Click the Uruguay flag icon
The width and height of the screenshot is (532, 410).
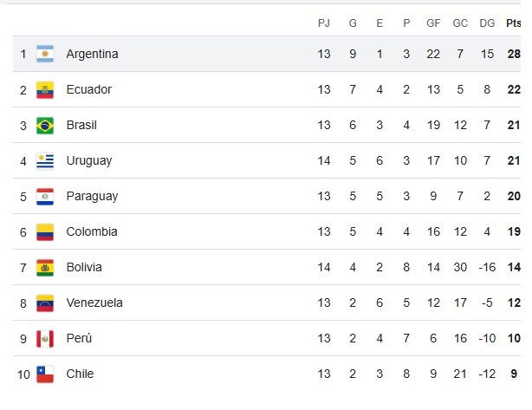pos(45,160)
